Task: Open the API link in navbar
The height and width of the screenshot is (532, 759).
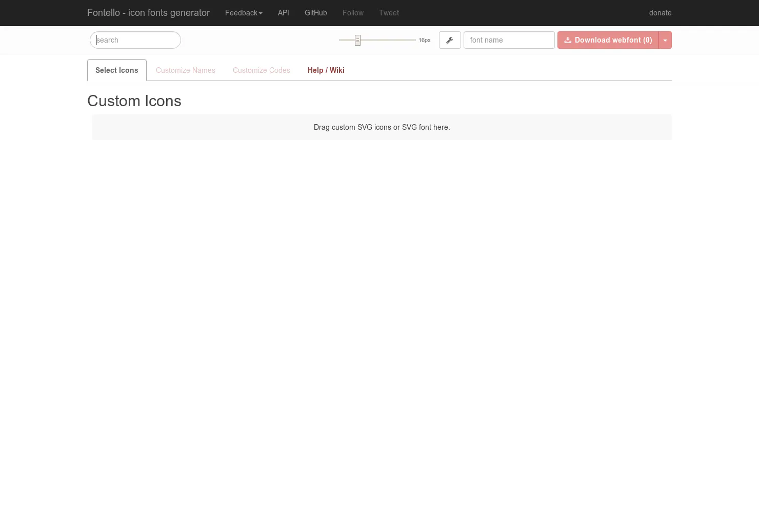Action: [284, 13]
